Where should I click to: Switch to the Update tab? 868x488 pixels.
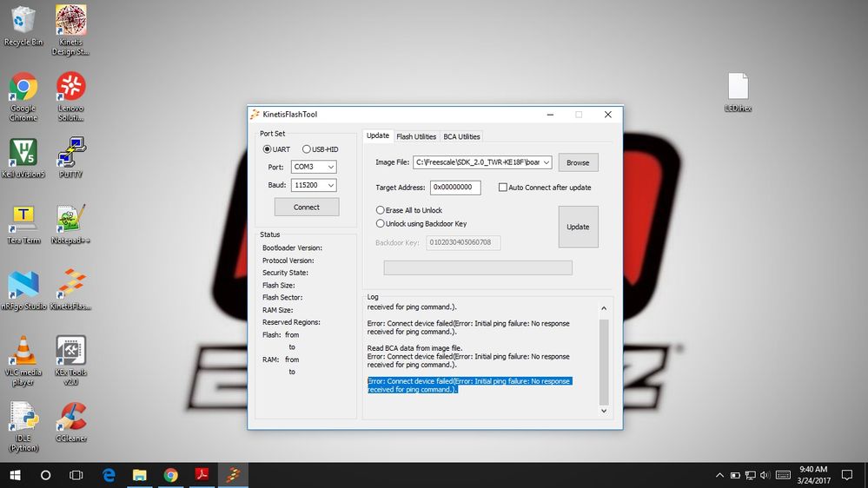[378, 135]
